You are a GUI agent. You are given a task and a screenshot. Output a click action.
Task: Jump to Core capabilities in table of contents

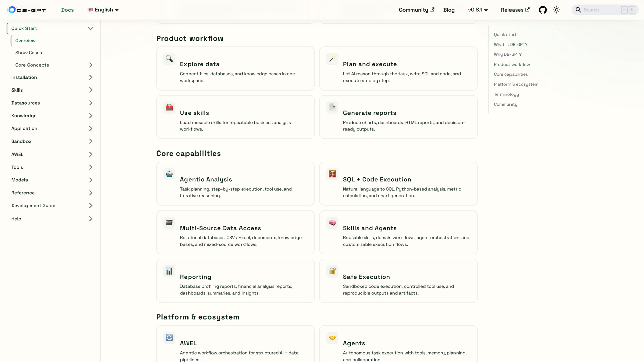tap(511, 74)
